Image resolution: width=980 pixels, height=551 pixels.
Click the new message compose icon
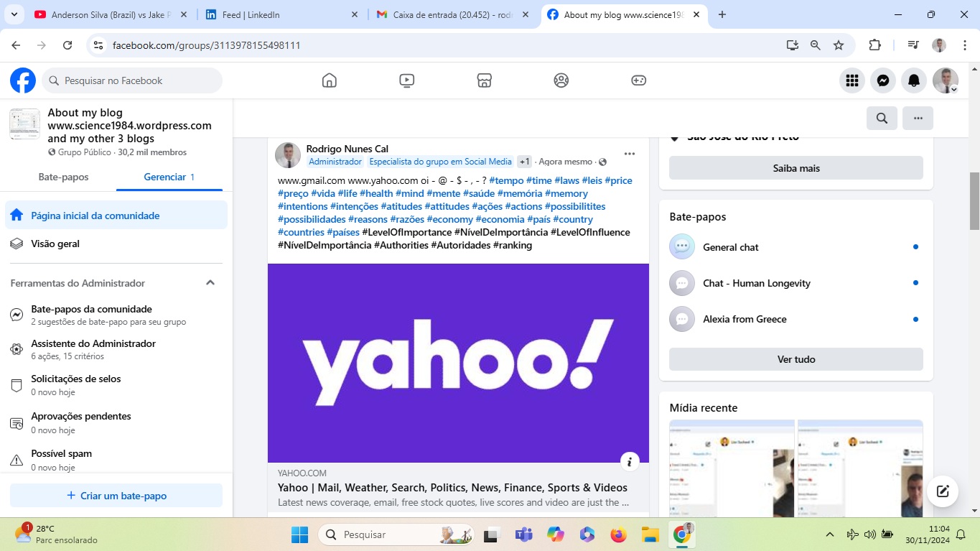(943, 491)
